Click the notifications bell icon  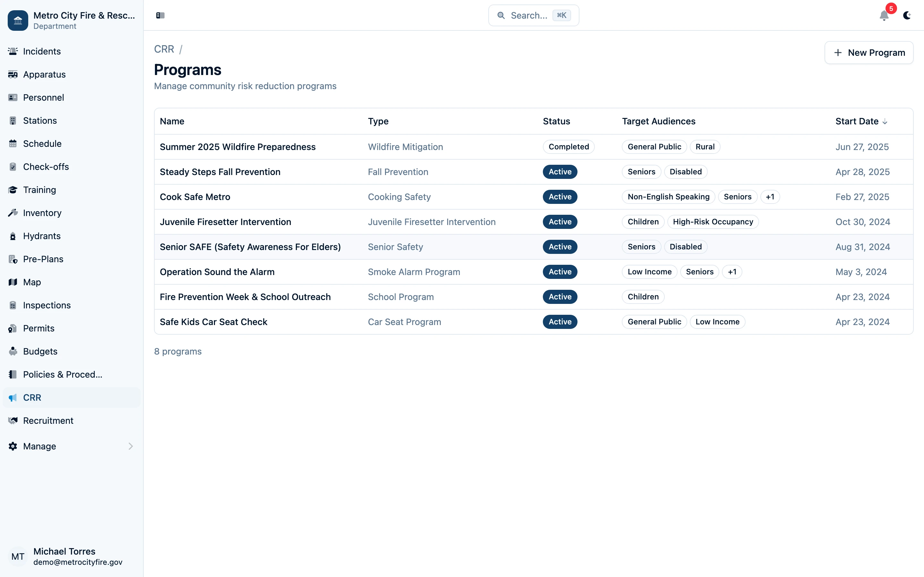(884, 16)
